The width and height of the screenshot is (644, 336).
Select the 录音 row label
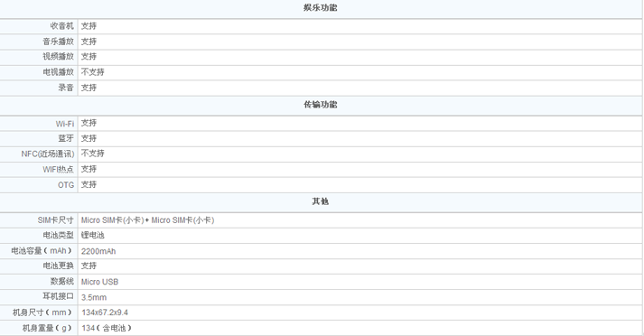tap(66, 88)
